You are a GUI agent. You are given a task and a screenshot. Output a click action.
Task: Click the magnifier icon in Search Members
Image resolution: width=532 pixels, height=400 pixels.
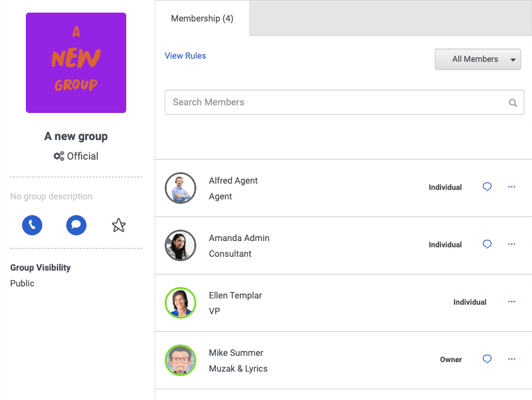(x=512, y=102)
